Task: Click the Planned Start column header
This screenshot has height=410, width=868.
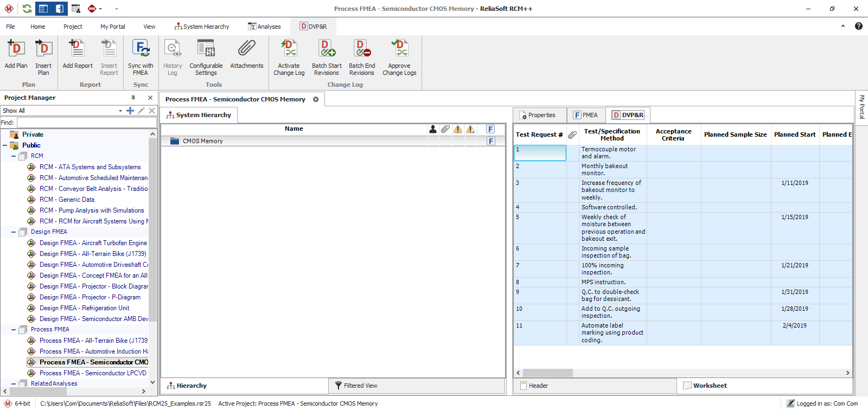Action: coord(795,134)
